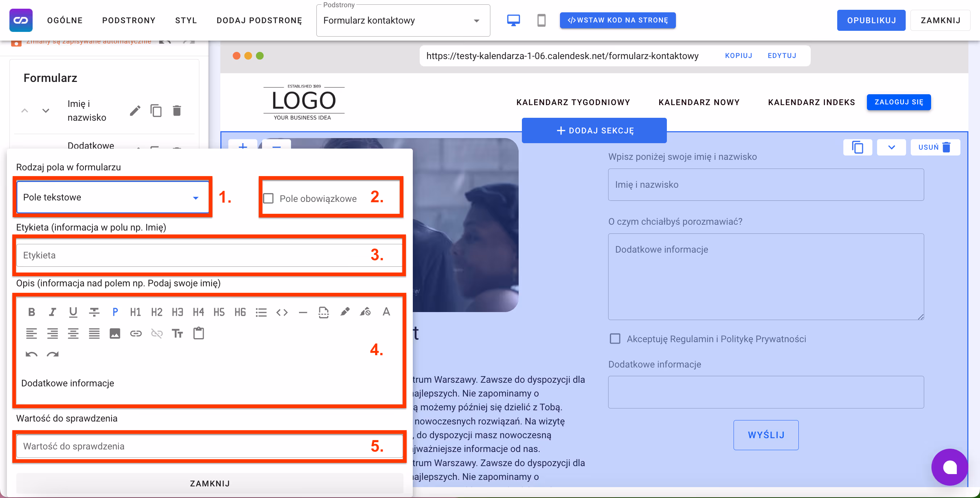Open the STYL menu
The height and width of the screenshot is (498, 980).
point(186,21)
